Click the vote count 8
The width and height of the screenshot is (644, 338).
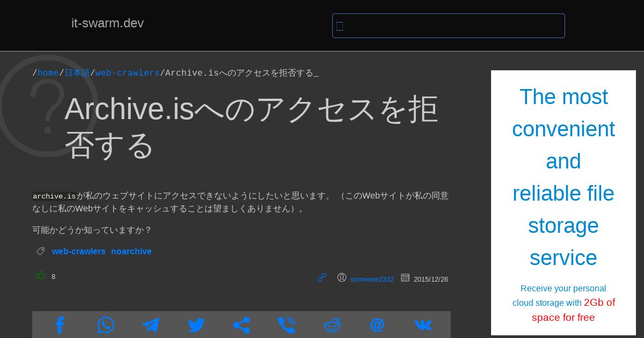tap(53, 277)
